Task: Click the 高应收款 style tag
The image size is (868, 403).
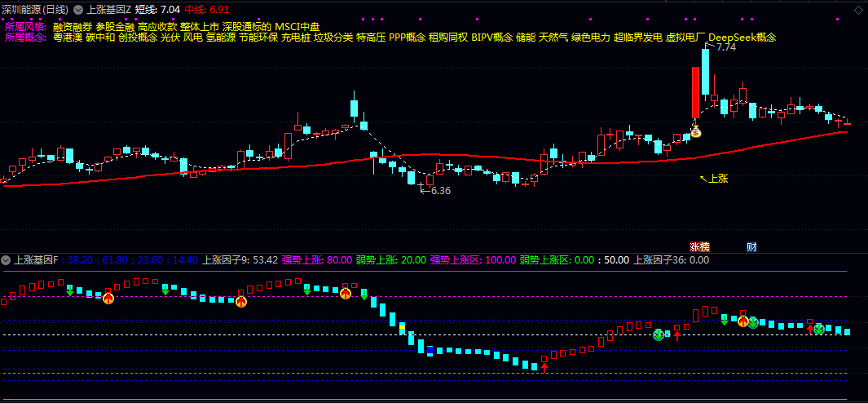Action: [x=157, y=27]
